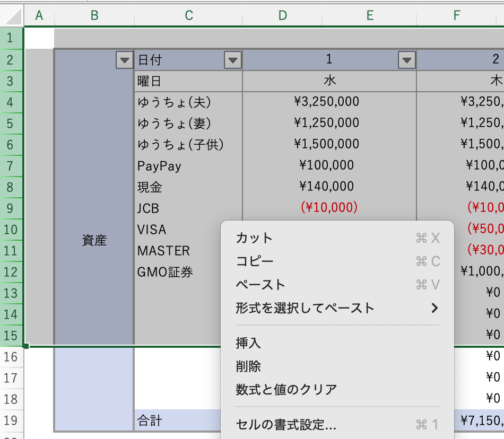Select 削除 in context menu

[248, 366]
